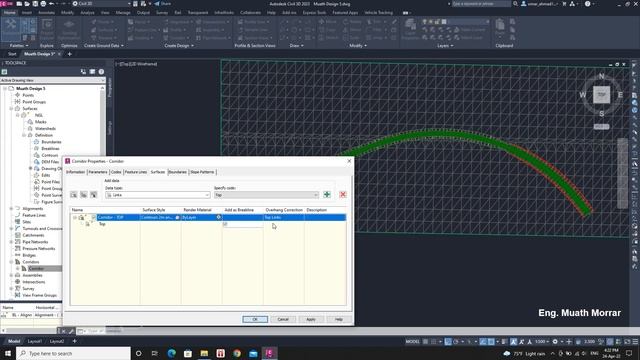The height and width of the screenshot is (360, 640).
Task: Click the render material picker icon in Corridor - TOP row
Action: point(219,218)
